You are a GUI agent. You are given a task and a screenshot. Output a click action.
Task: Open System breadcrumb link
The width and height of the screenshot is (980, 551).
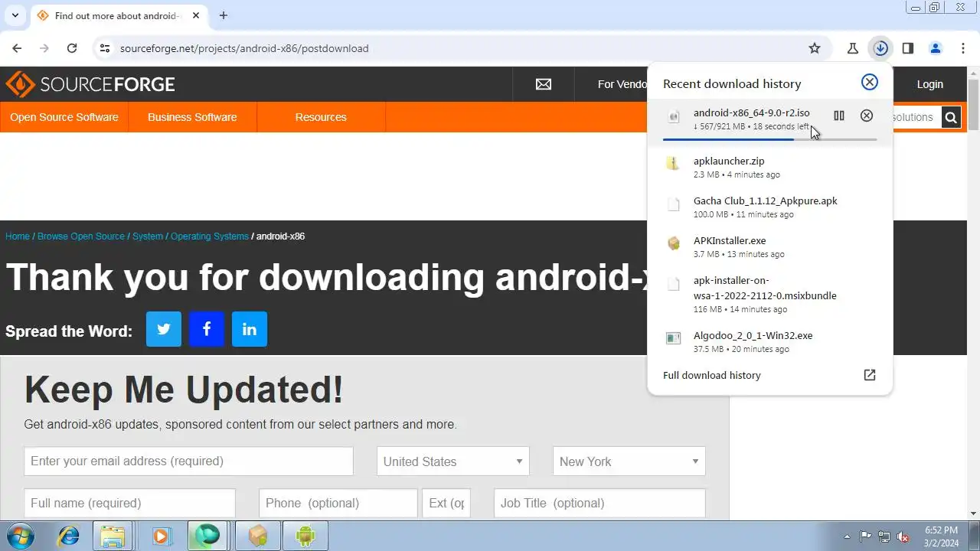[148, 236]
